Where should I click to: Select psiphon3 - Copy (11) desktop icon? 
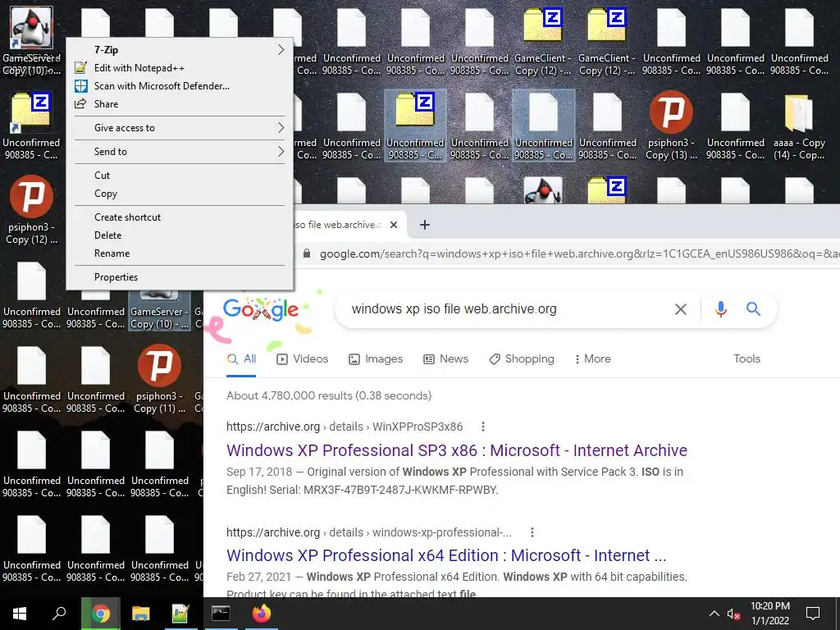pyautogui.click(x=159, y=379)
